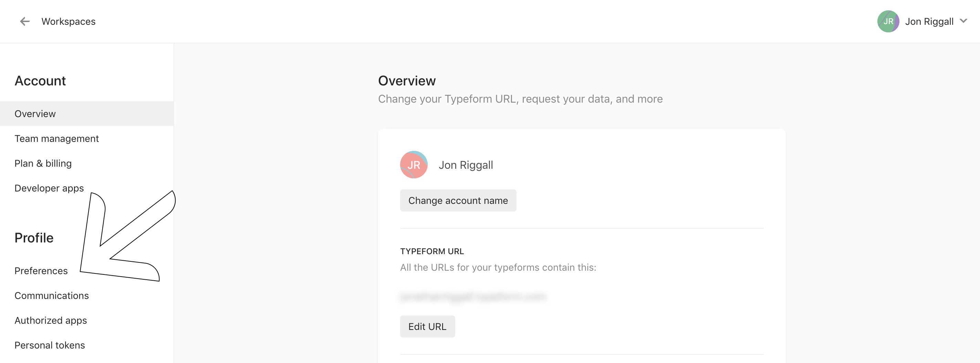Open Preferences under Profile
This screenshot has width=980, height=363.
[x=41, y=271]
